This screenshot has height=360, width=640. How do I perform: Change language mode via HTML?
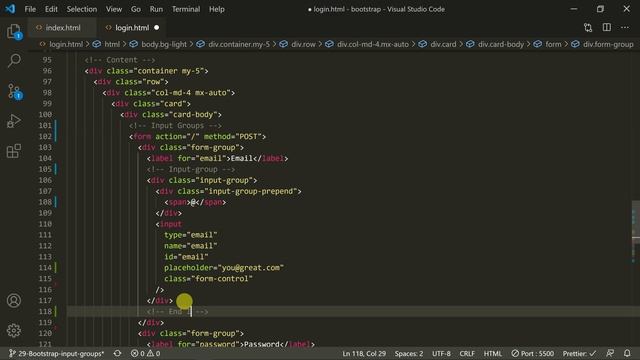[x=493, y=353]
